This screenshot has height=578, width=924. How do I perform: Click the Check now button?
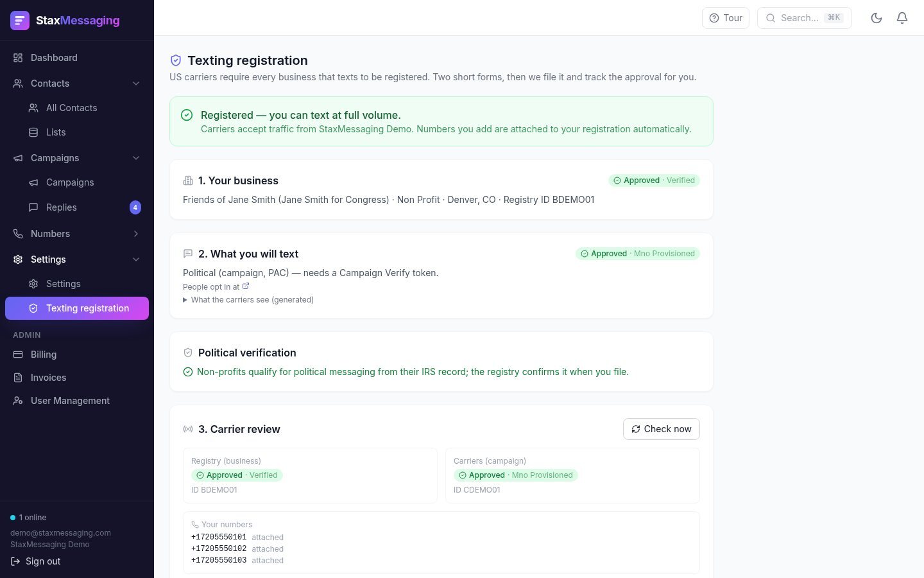point(662,429)
